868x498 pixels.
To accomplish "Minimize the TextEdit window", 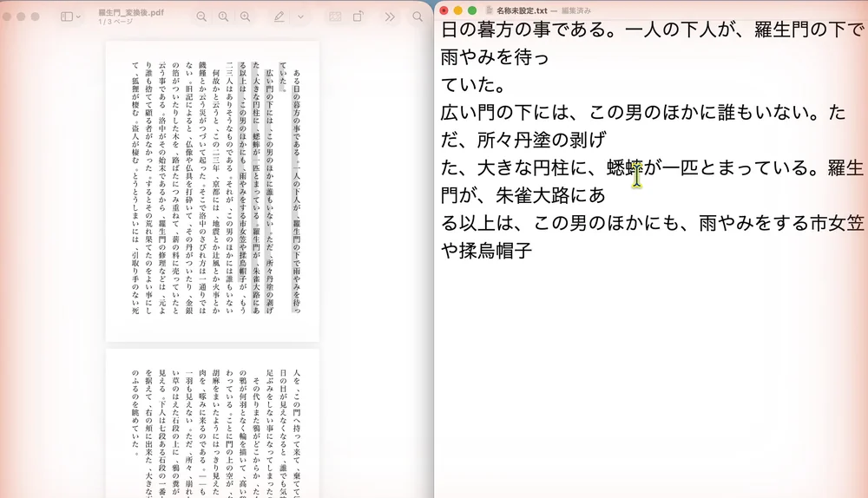I will tap(457, 10).
